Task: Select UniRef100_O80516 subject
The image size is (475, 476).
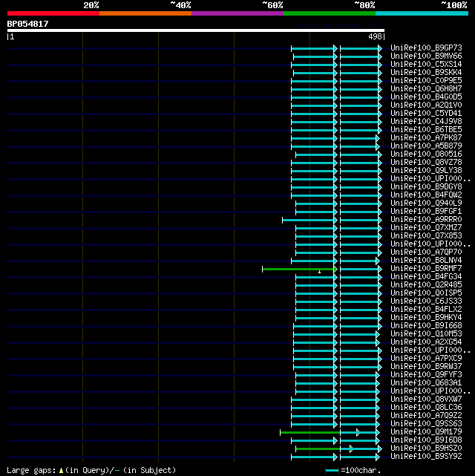Action: 426,154
